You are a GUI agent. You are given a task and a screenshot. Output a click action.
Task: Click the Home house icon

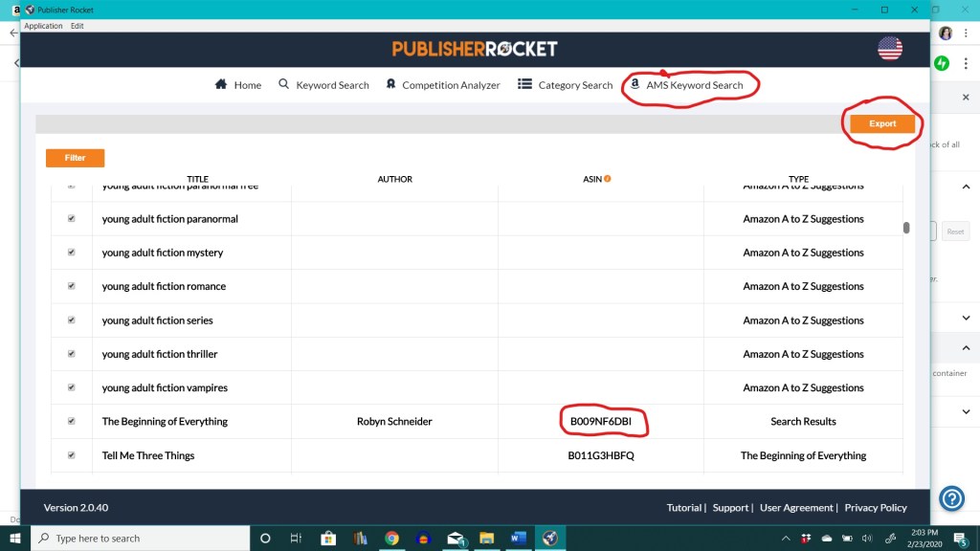(221, 84)
